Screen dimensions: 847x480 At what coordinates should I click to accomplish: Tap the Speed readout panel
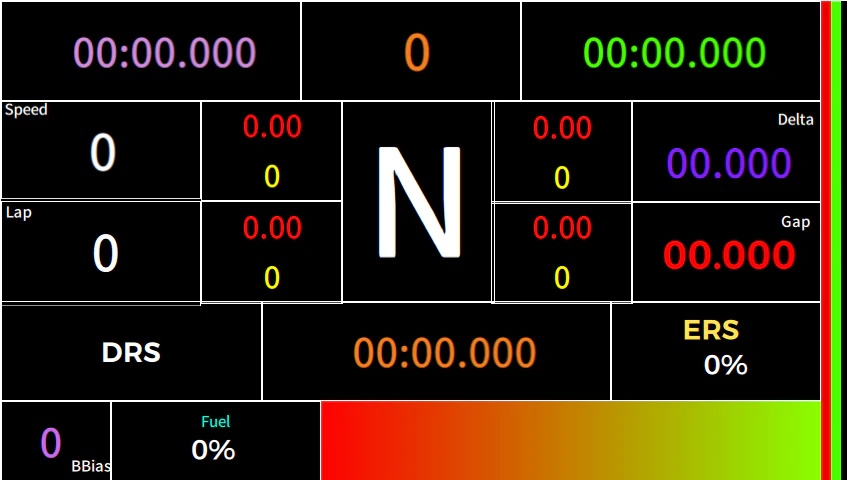tap(102, 152)
